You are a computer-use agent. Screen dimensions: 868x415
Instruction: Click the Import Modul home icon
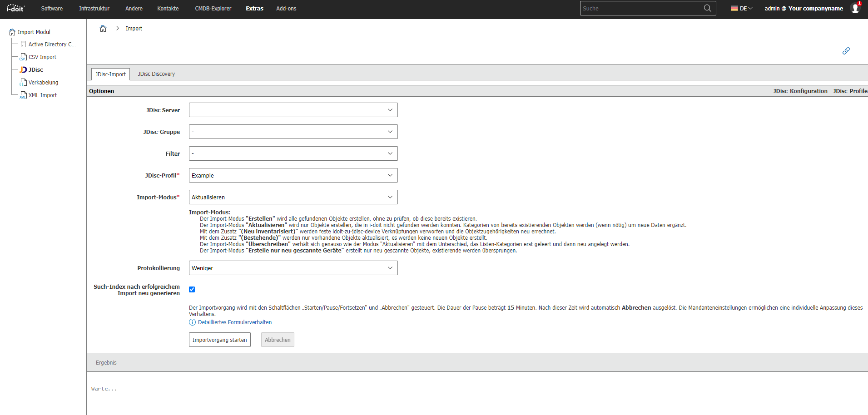[x=12, y=32]
